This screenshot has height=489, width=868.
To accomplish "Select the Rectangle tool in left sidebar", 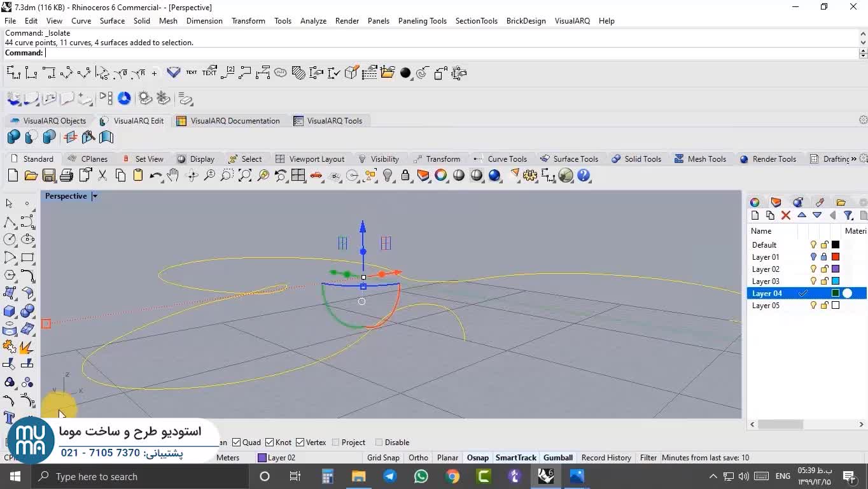I will pos(27,258).
